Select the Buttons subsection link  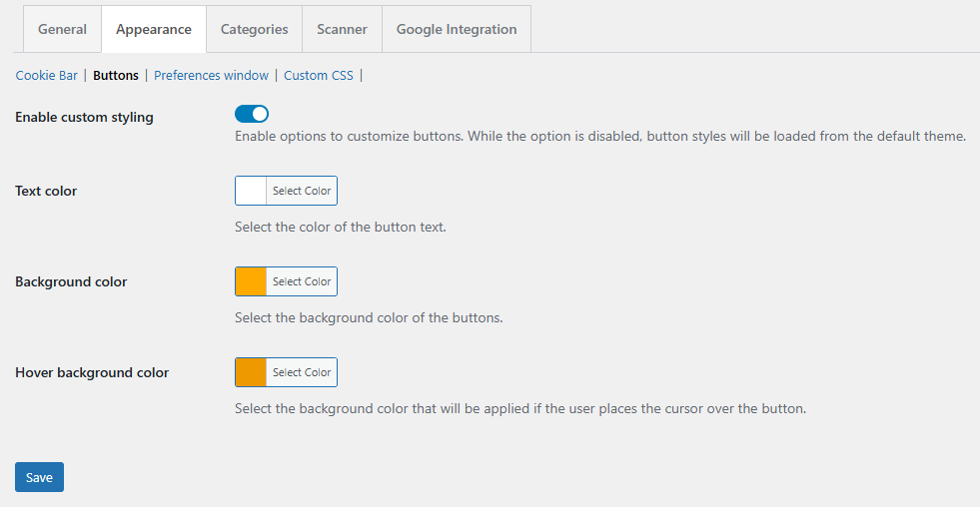point(116,75)
